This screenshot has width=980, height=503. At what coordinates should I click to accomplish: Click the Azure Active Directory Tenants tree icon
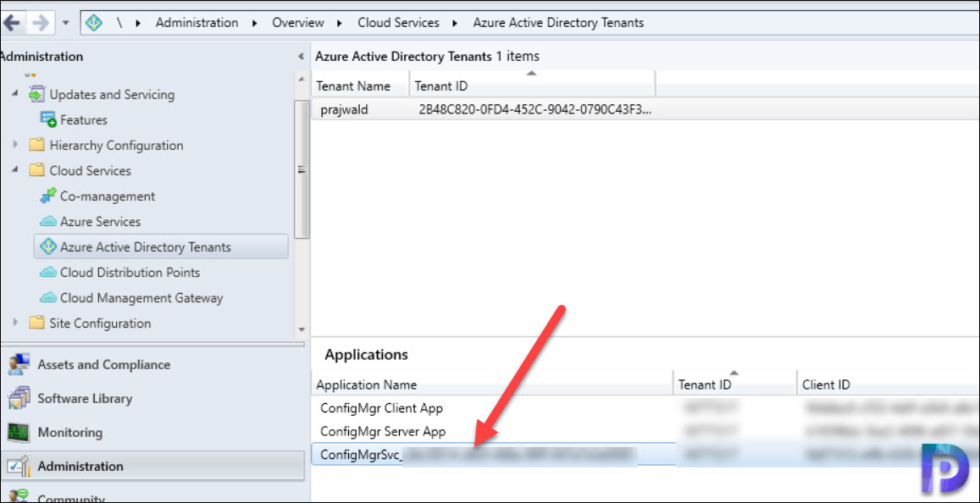(x=48, y=246)
